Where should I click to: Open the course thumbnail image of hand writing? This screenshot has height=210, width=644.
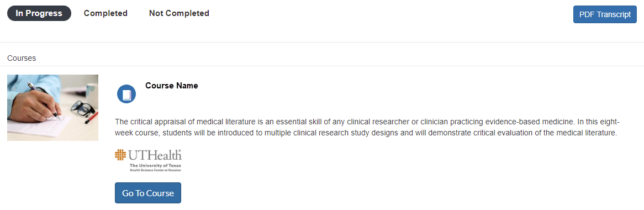52,108
